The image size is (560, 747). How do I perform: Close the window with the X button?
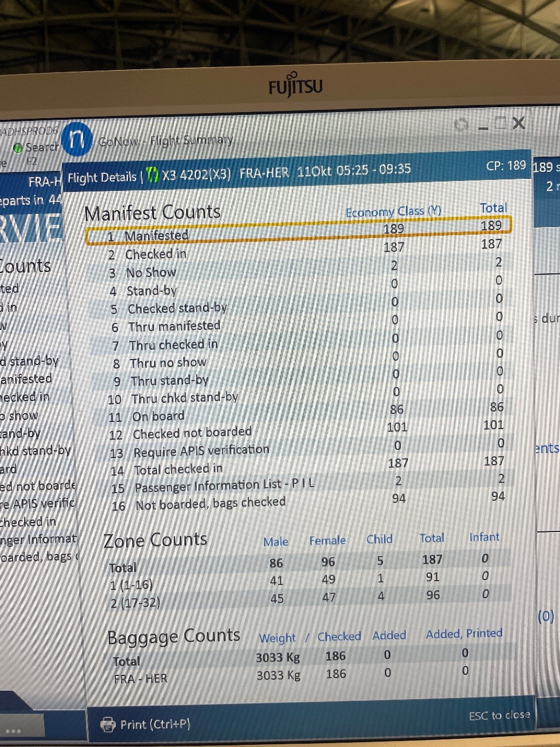point(518,123)
